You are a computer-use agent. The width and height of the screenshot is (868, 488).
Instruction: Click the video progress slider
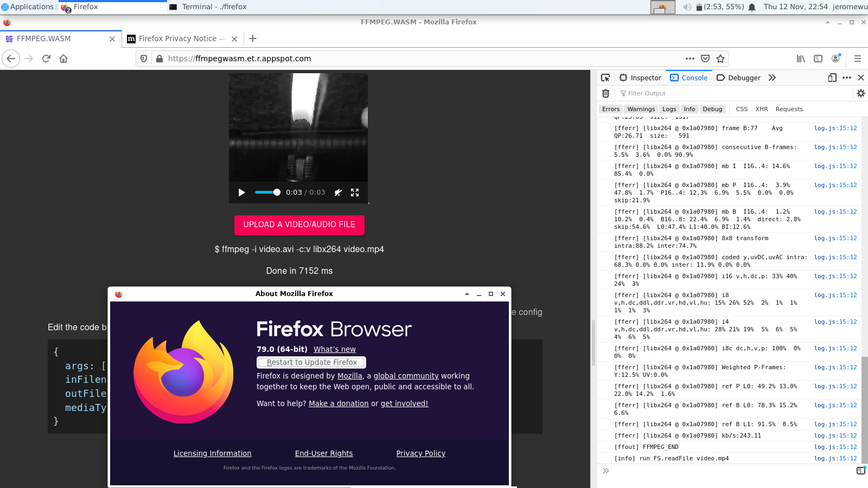click(267, 192)
